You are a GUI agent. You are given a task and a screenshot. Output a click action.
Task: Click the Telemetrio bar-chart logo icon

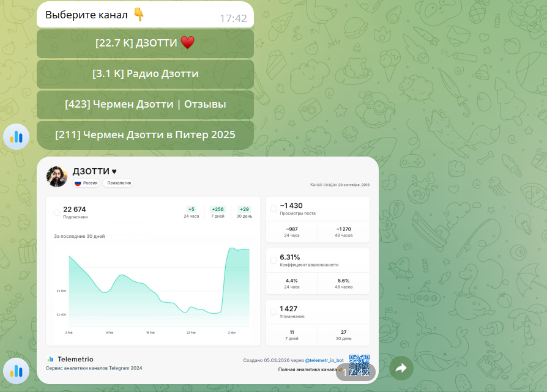pyautogui.click(x=50, y=359)
